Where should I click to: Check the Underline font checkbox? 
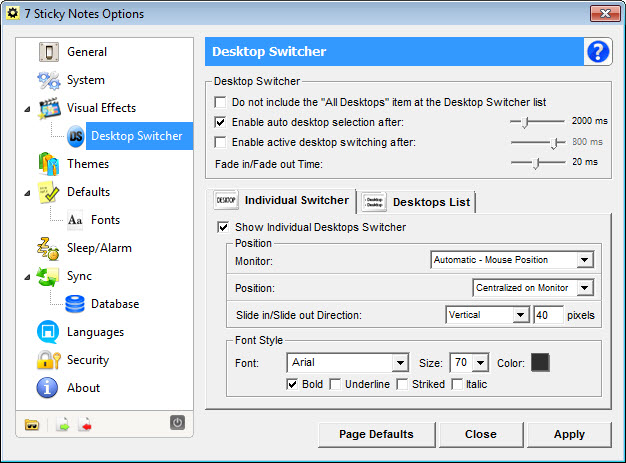335,384
